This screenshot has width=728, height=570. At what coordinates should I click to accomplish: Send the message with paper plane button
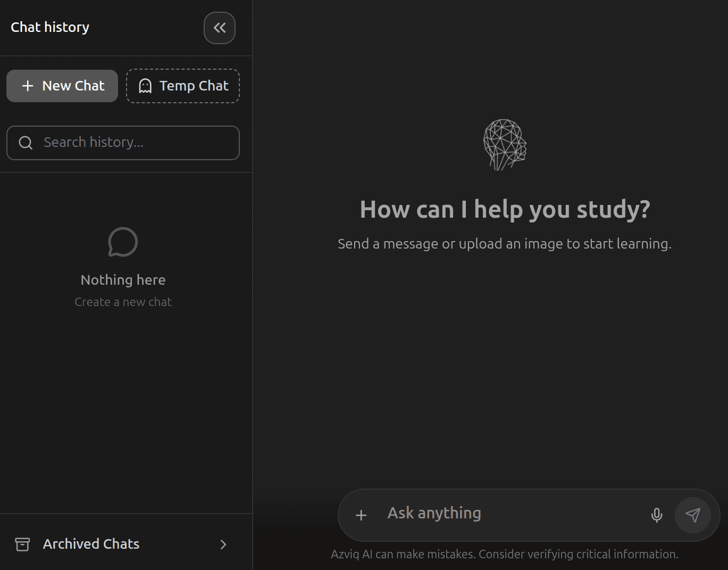tap(693, 515)
